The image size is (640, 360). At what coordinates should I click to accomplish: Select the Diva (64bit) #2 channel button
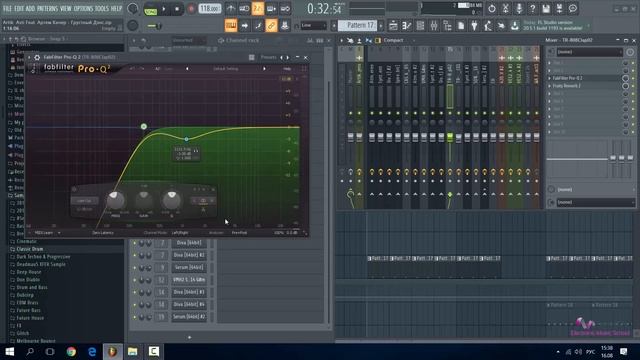pos(189,255)
